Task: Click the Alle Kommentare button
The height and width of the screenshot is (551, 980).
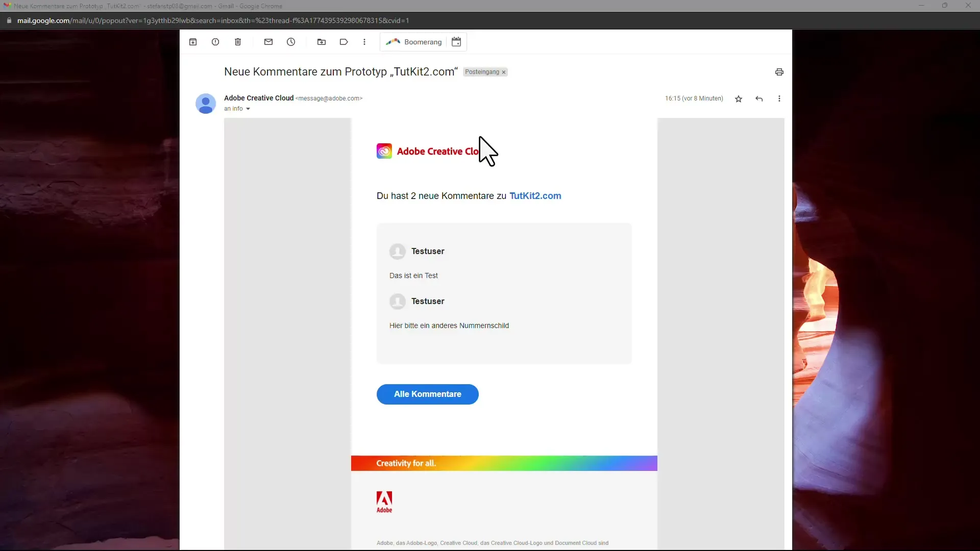Action: (428, 394)
